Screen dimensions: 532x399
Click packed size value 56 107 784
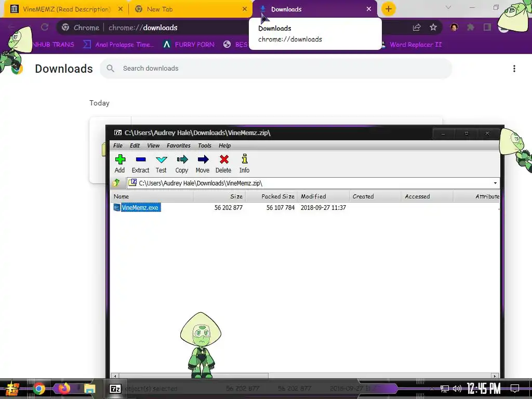coord(280,208)
